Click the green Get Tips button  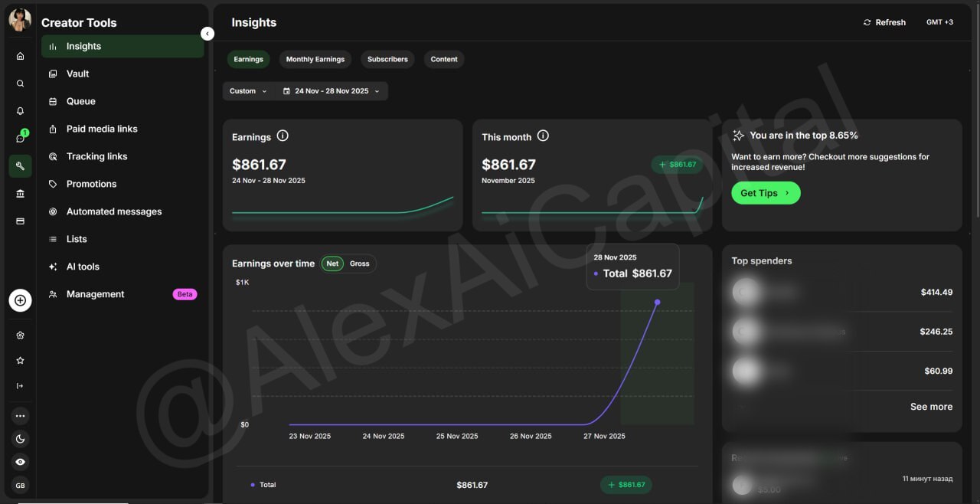765,193
